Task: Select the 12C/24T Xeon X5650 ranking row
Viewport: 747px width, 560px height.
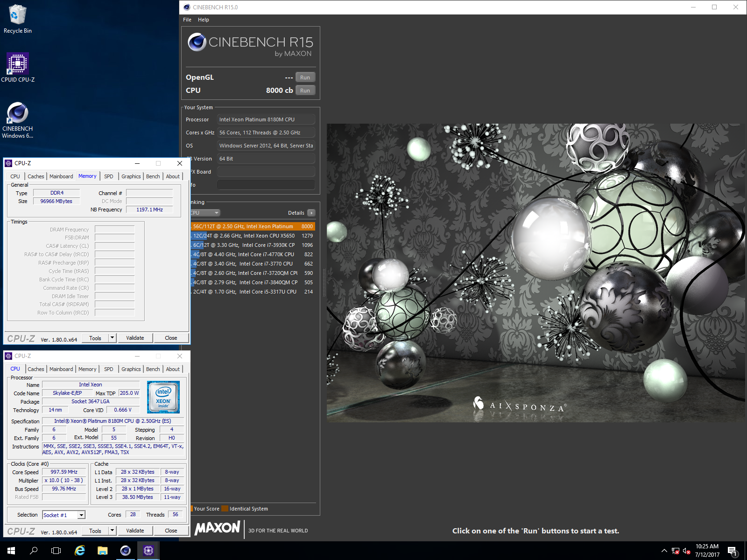Action: (x=253, y=236)
